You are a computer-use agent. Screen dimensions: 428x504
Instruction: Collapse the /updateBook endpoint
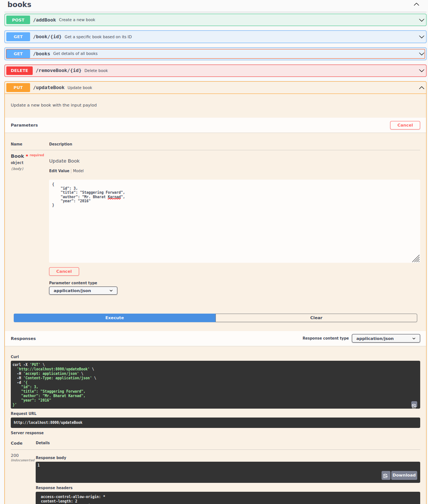tap(421, 88)
